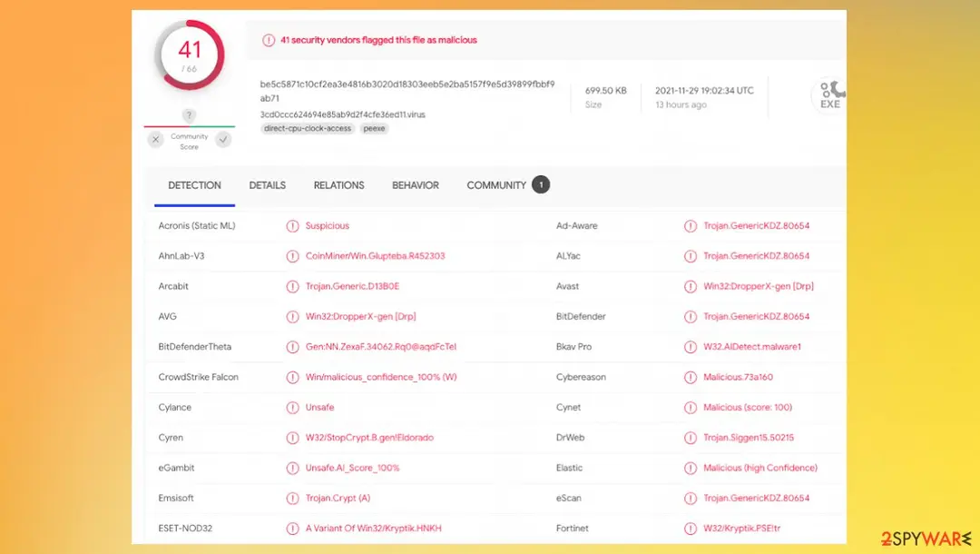980x554 pixels.
Task: Click the peexe tag
Action: pyautogui.click(x=375, y=128)
